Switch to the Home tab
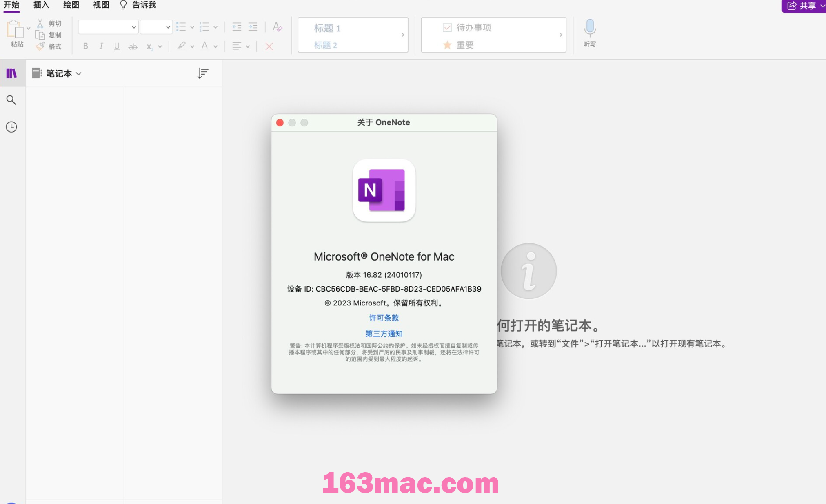826x504 pixels. click(11, 5)
